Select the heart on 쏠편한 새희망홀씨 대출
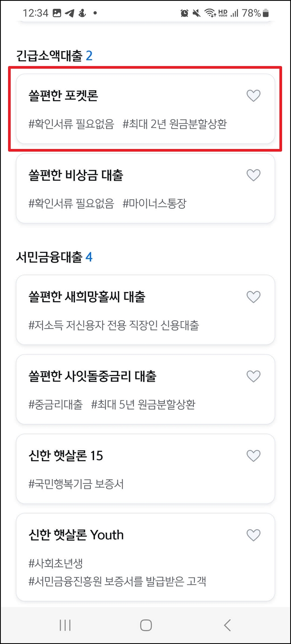 [254, 297]
